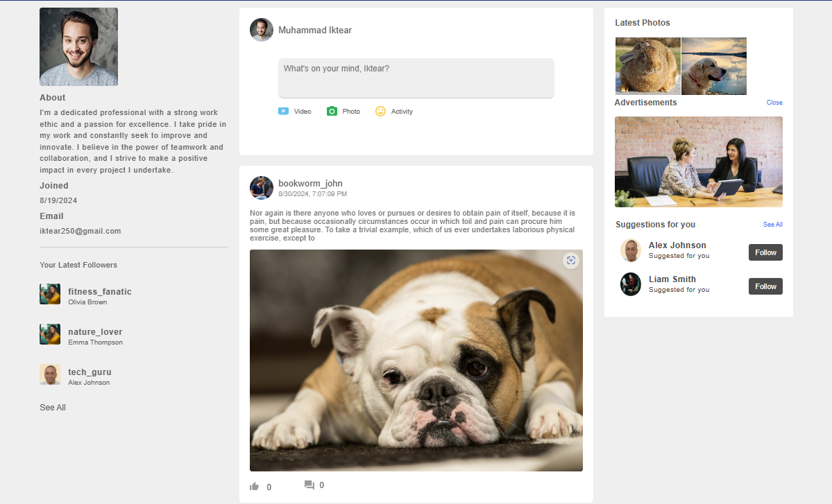Open the rabbit photo thumbnail
832x504 pixels.
(x=647, y=66)
